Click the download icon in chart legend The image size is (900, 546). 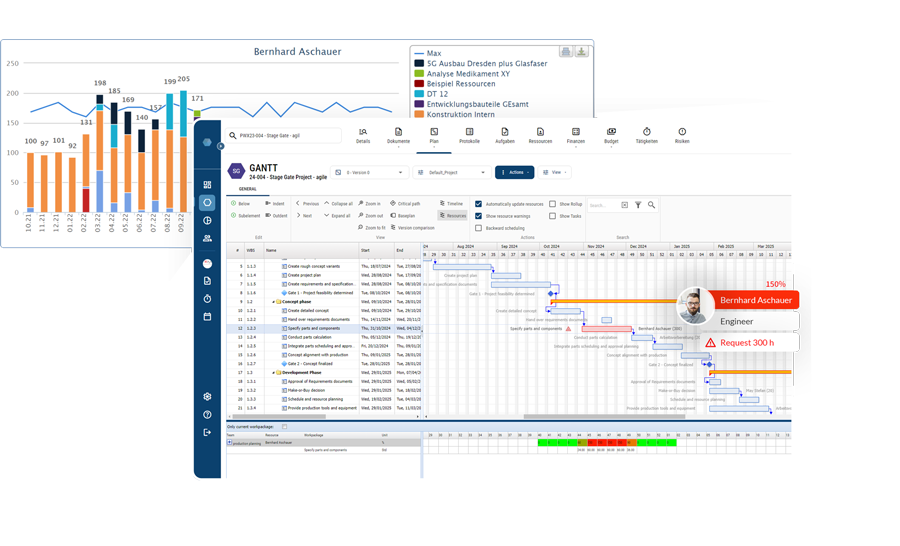(581, 51)
